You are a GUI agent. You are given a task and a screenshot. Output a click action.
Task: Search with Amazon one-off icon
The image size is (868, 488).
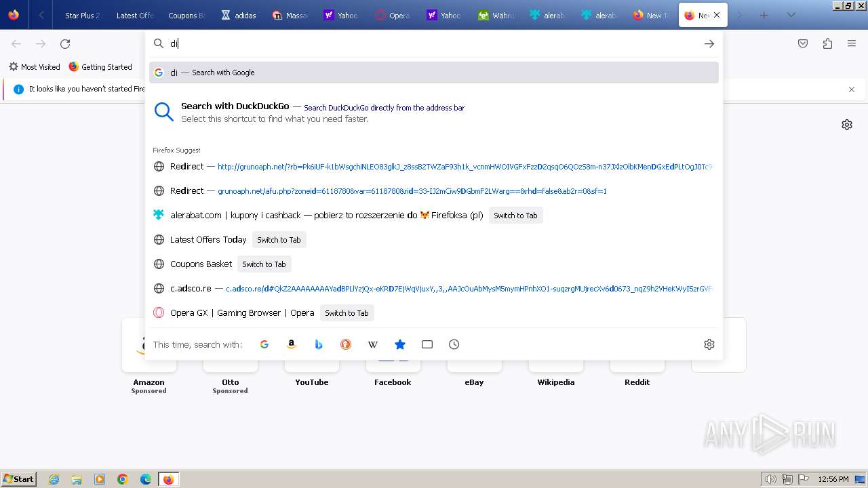click(292, 344)
